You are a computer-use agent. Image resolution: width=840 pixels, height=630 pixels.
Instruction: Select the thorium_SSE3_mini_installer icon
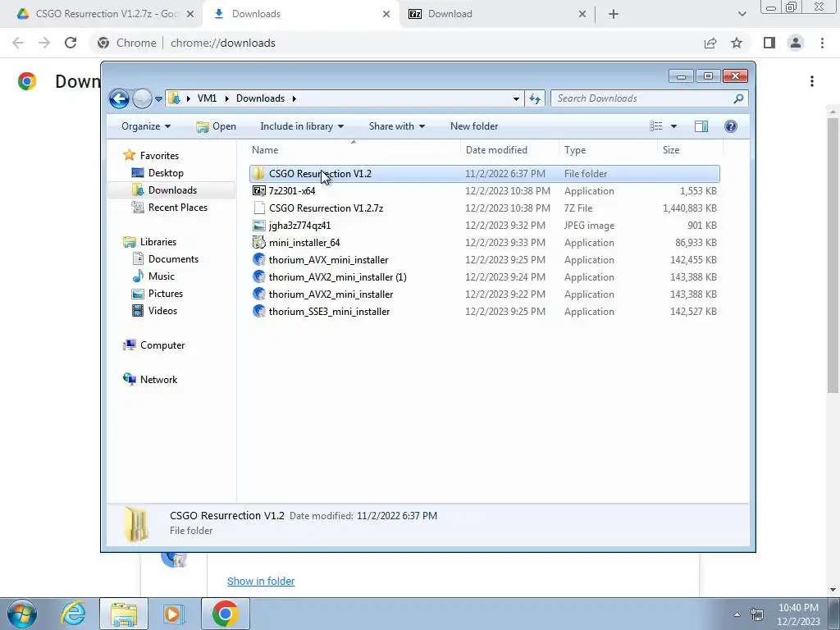(259, 311)
